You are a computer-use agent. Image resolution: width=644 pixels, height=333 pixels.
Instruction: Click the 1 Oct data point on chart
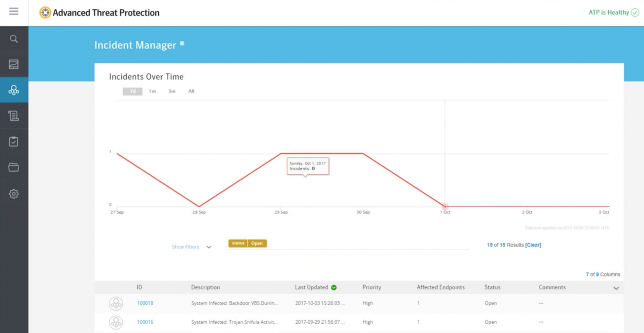(445, 206)
